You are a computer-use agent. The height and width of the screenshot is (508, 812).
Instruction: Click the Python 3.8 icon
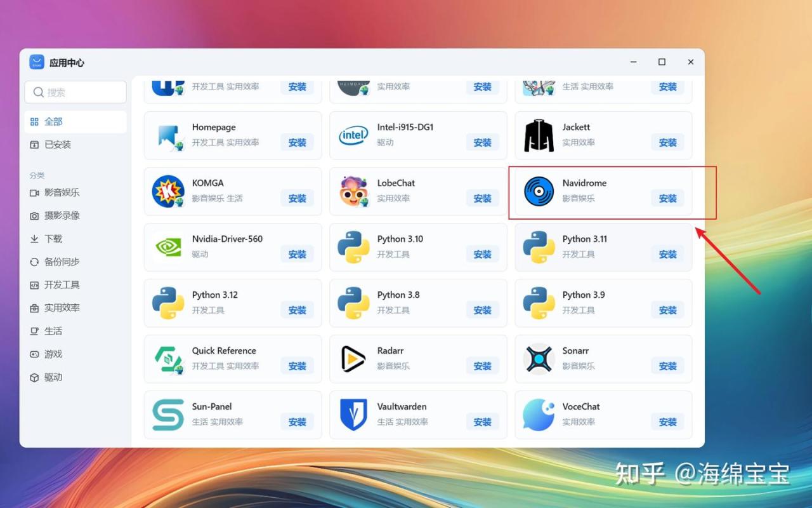[353, 303]
